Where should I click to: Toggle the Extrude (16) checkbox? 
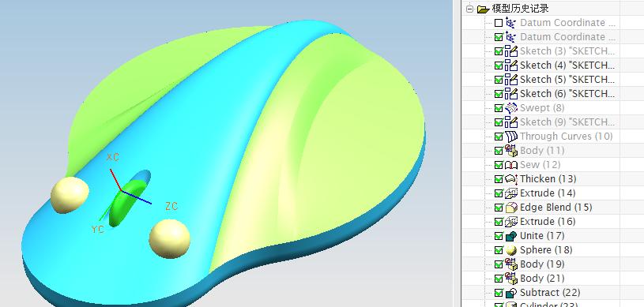click(499, 222)
